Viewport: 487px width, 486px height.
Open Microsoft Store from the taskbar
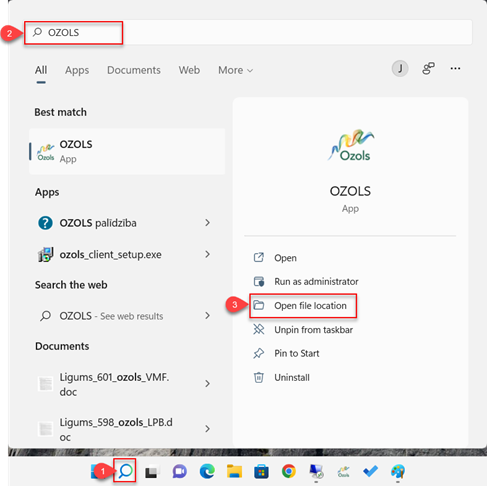[x=261, y=472]
